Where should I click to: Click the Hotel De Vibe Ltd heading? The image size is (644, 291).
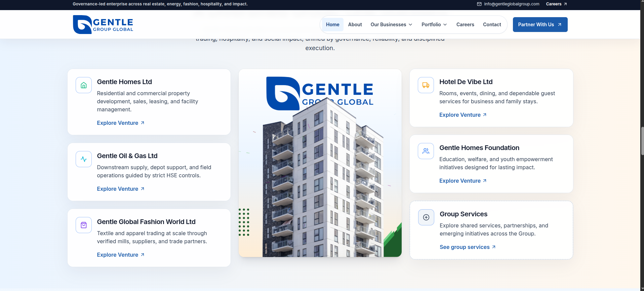[x=466, y=82]
